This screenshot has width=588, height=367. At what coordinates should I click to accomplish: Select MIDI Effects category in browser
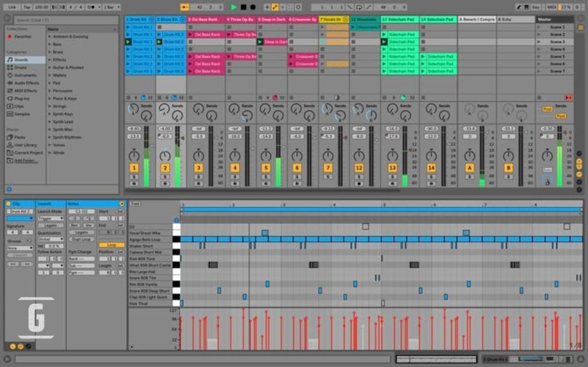tap(25, 91)
